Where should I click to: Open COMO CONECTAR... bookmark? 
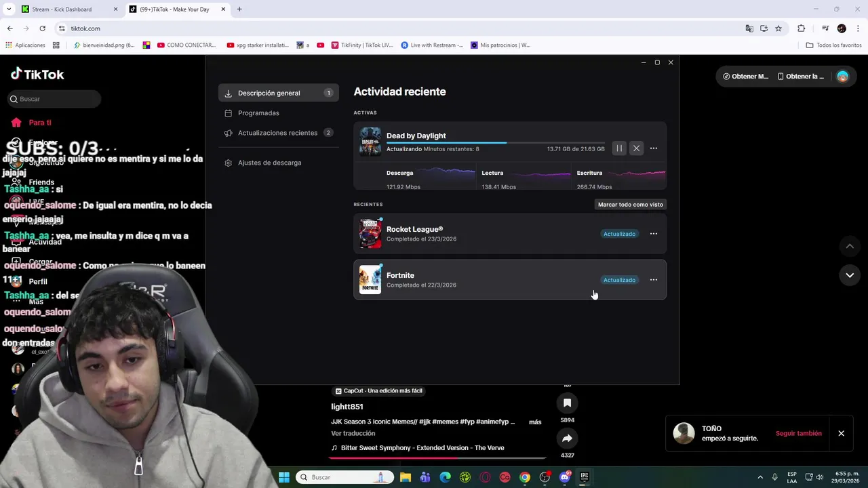point(186,45)
